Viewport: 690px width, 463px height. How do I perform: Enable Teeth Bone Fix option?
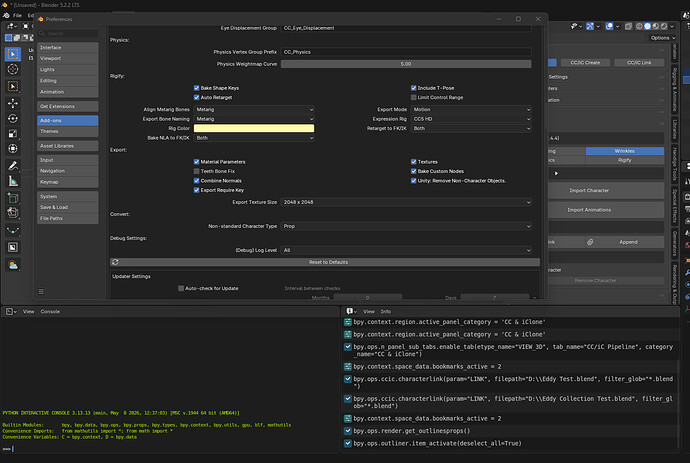click(x=196, y=171)
